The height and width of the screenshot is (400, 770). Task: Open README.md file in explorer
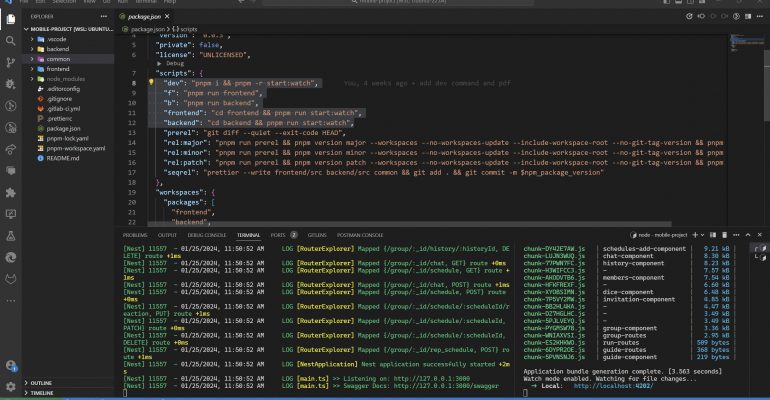[x=62, y=158]
